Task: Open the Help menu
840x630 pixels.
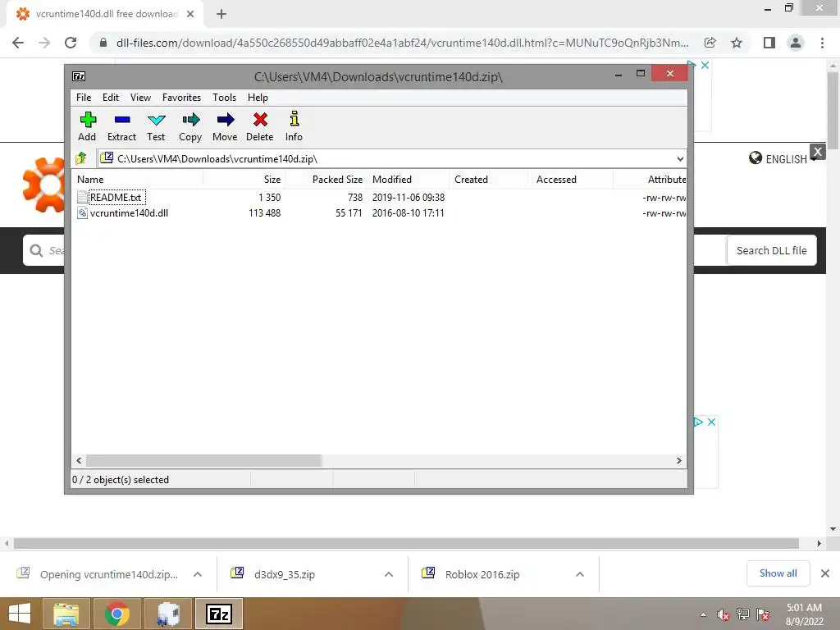Action: tap(258, 98)
